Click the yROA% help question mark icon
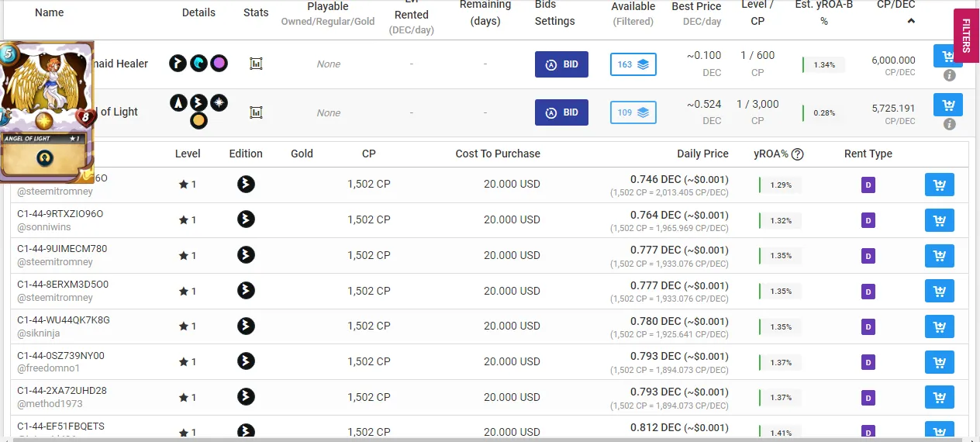The image size is (980, 442). [797, 154]
